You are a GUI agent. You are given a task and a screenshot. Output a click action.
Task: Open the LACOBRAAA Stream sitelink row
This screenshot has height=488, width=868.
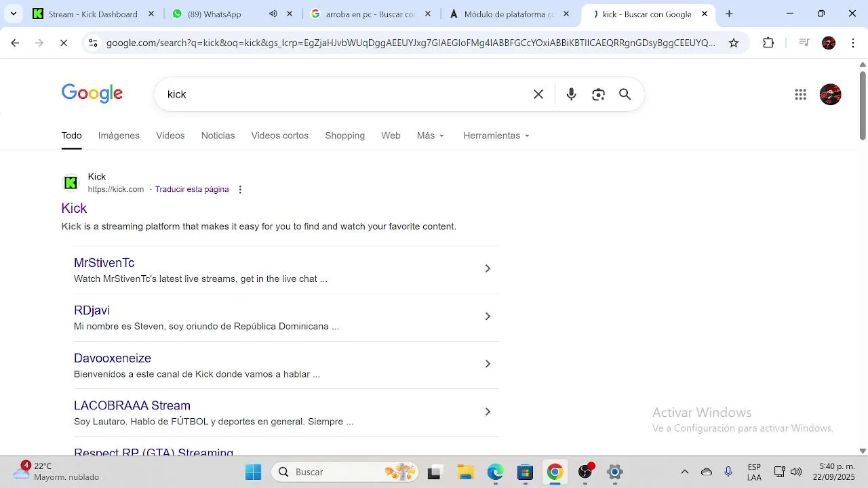[x=286, y=413]
